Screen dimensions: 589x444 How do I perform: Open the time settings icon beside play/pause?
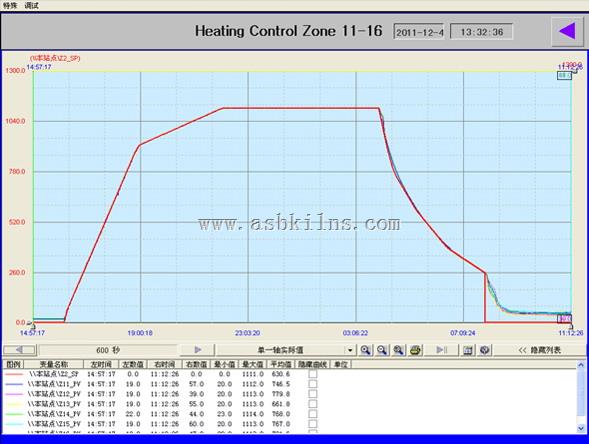[x=468, y=350]
